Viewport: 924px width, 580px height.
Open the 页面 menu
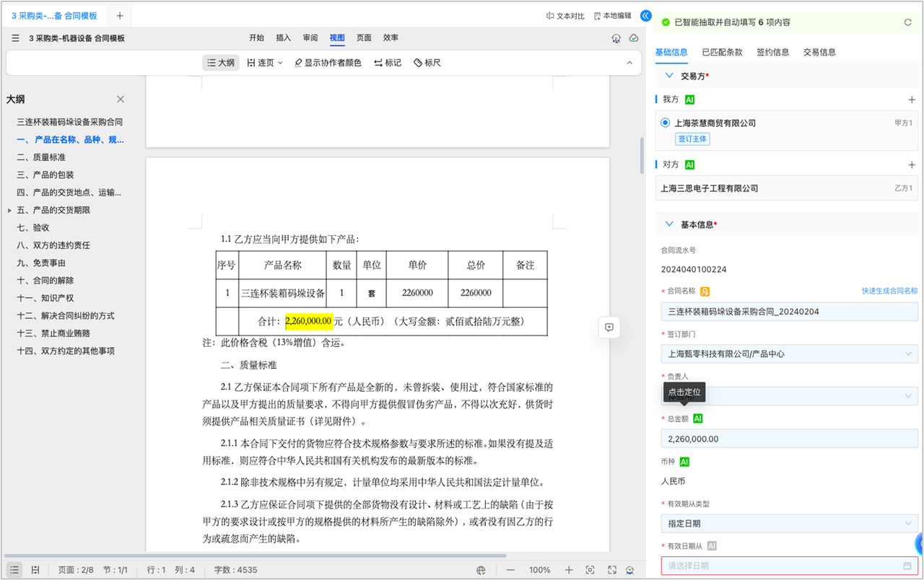364,38
